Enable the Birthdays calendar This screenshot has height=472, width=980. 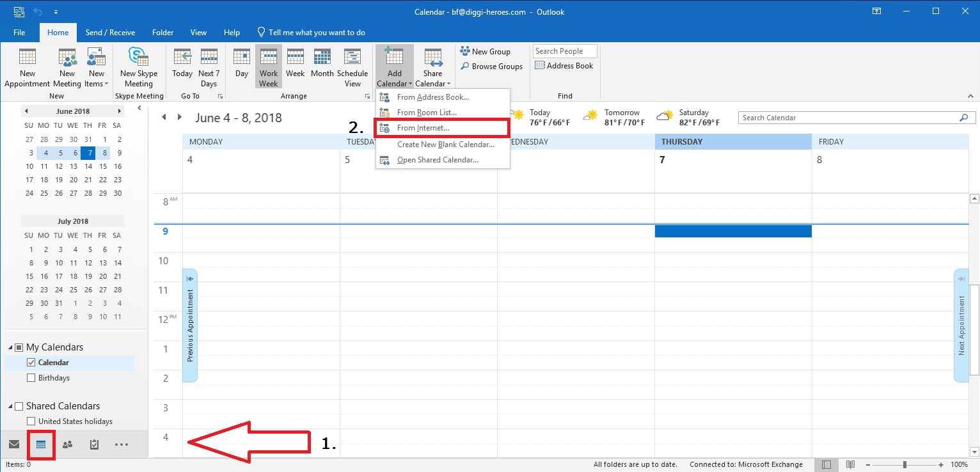pos(31,378)
